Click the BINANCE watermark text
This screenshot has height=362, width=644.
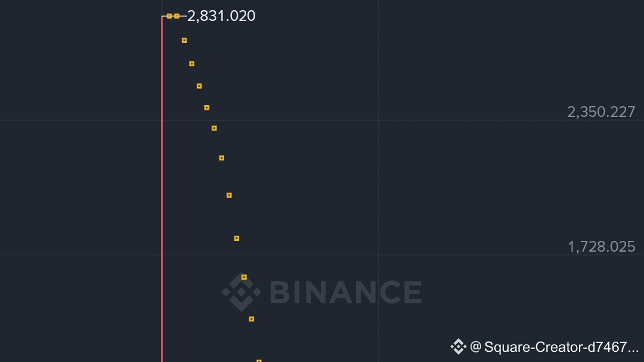pyautogui.click(x=346, y=293)
